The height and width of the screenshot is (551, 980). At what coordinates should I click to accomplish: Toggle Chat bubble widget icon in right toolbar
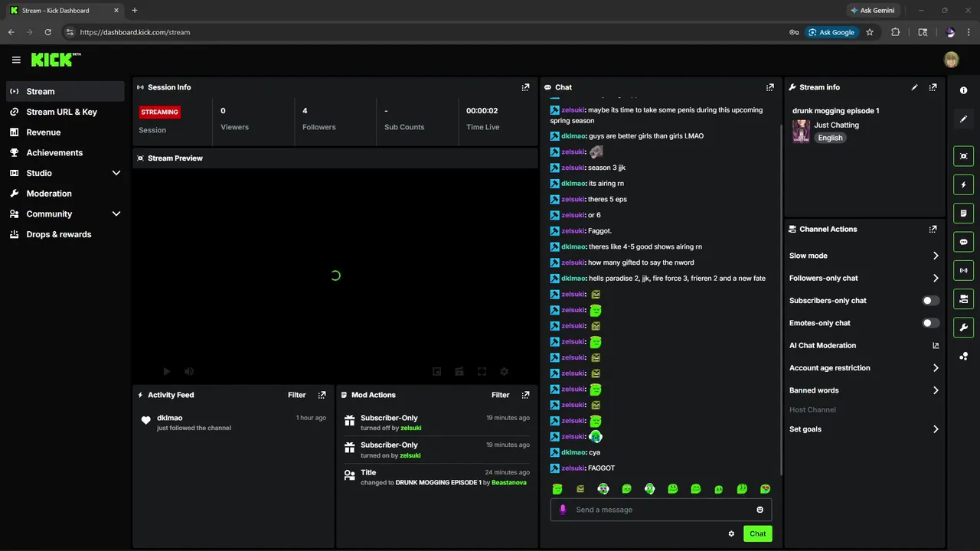point(963,242)
